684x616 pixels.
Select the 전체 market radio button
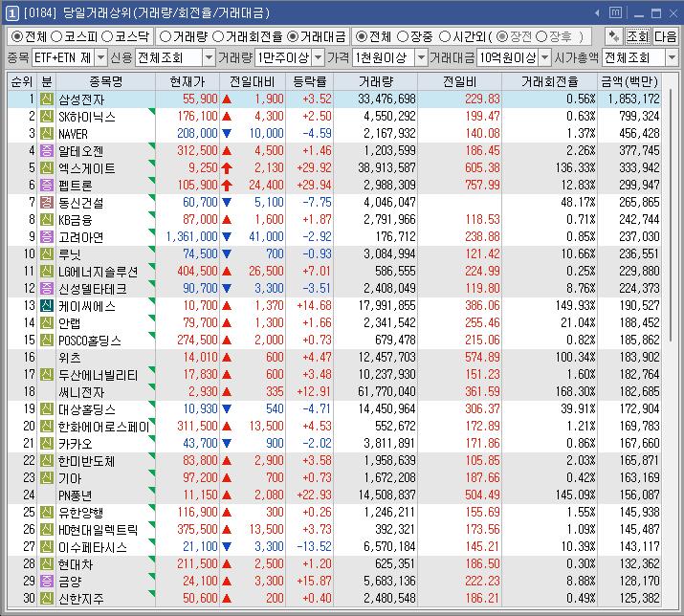pyautogui.click(x=16, y=36)
